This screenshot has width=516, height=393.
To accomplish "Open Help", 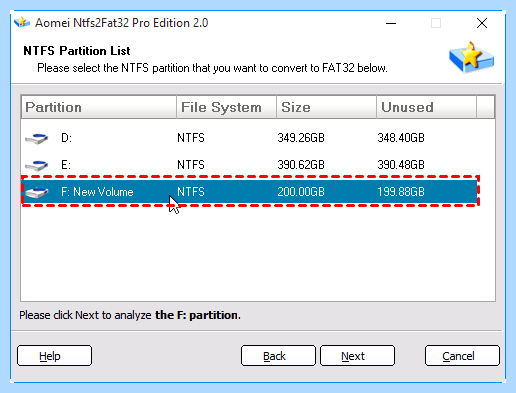I will click(x=54, y=356).
